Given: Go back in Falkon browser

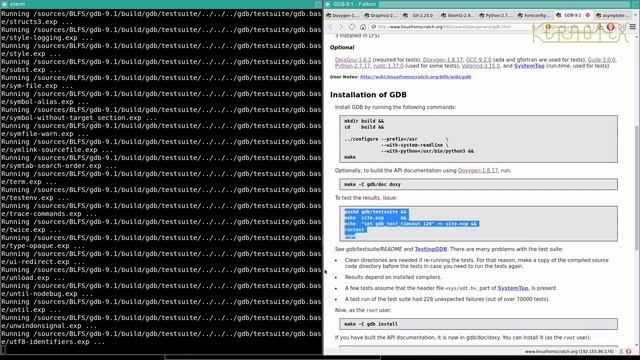Looking at the screenshot, I should (x=331, y=27).
